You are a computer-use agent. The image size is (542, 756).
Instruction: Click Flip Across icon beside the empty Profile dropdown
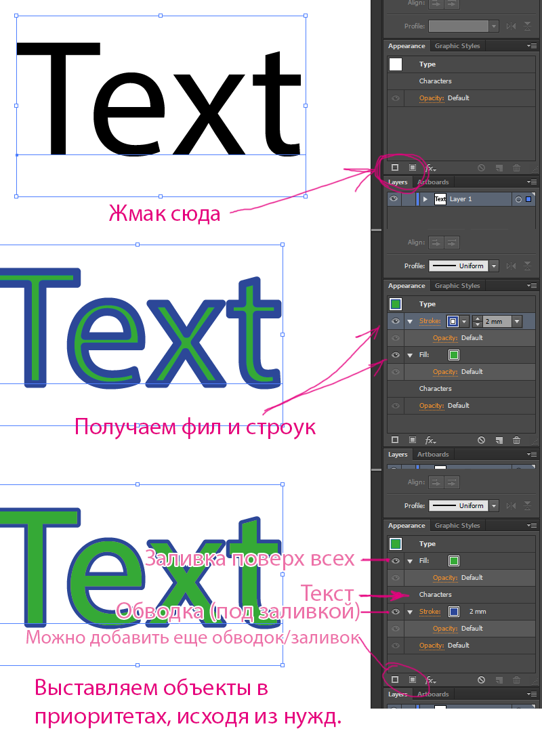click(x=528, y=26)
